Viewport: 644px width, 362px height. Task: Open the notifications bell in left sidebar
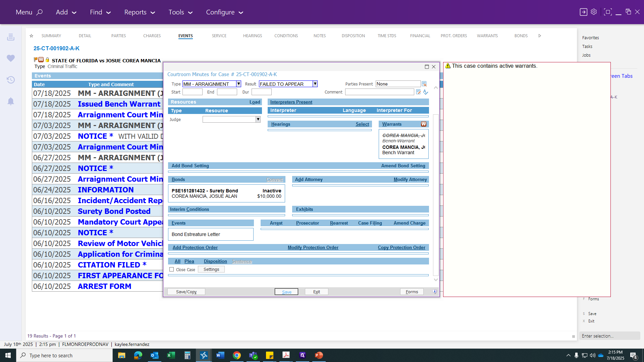pyautogui.click(x=11, y=101)
